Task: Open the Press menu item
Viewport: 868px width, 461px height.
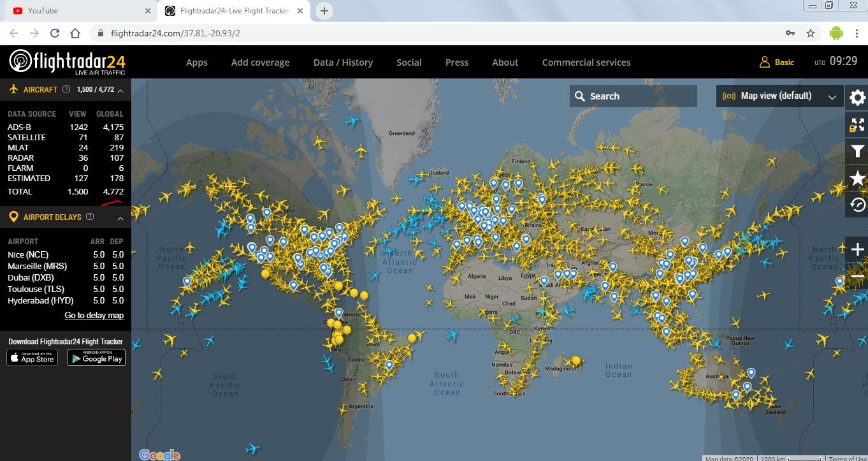Action: click(457, 62)
